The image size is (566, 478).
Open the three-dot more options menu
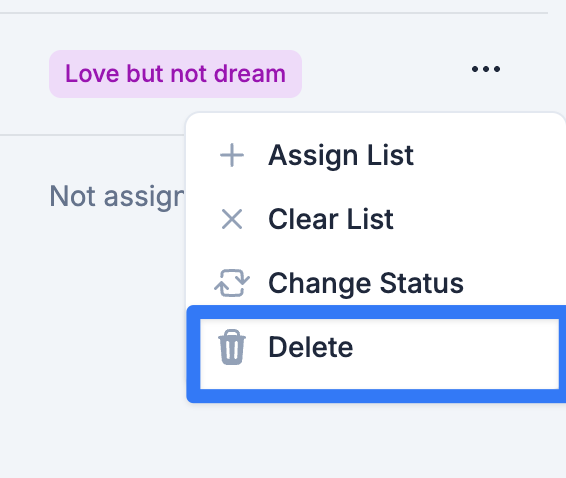point(486,69)
